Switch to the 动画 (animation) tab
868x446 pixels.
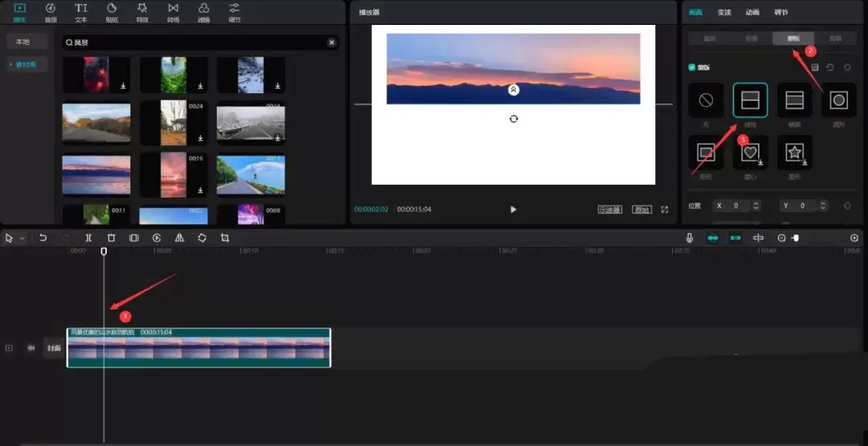pyautogui.click(x=752, y=12)
